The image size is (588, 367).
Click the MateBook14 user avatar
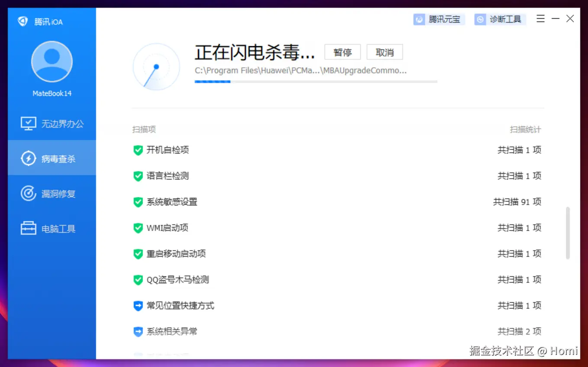pyautogui.click(x=51, y=61)
